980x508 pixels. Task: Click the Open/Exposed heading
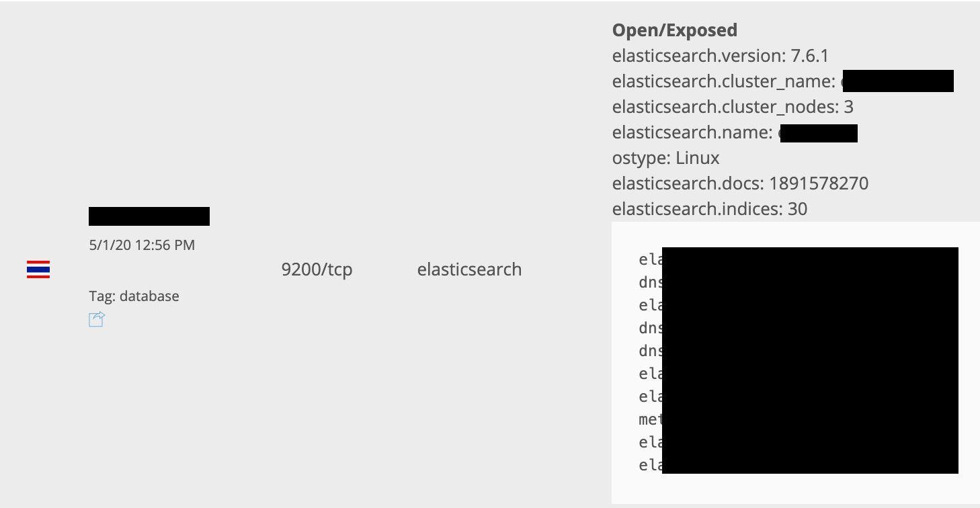674,30
